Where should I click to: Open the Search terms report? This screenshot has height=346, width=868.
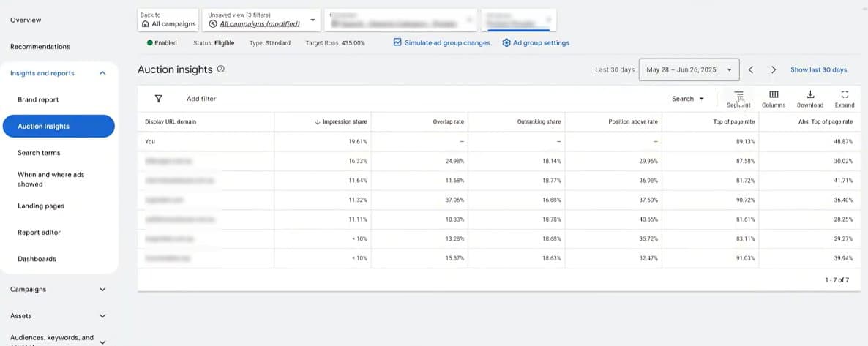point(40,153)
